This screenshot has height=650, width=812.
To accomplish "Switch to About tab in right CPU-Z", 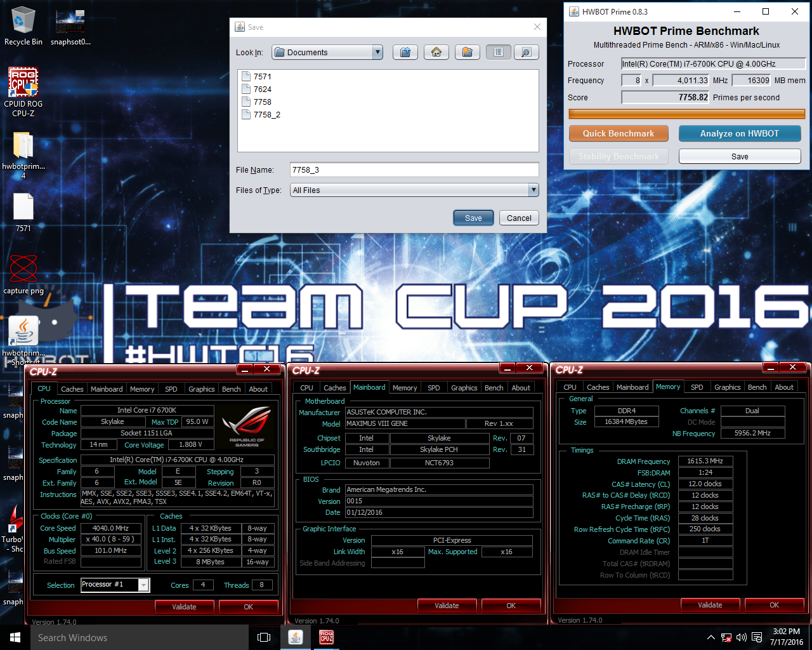I will pos(784,387).
